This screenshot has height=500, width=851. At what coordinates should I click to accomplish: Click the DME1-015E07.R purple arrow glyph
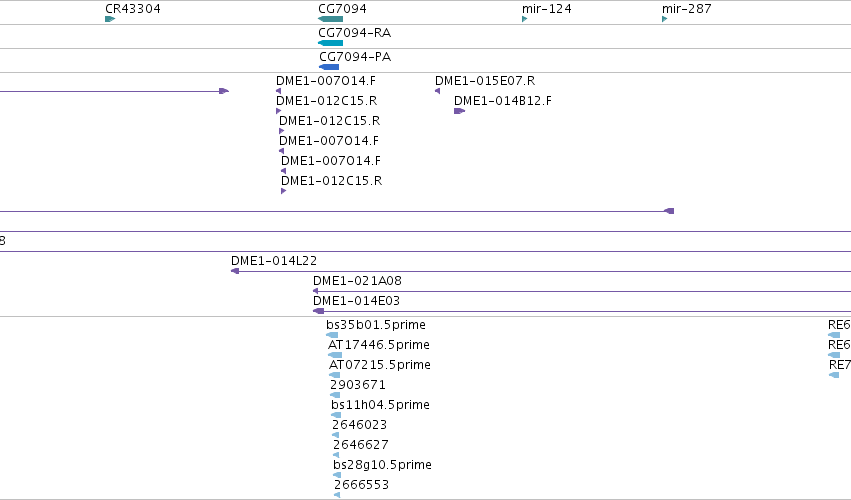(x=437, y=91)
